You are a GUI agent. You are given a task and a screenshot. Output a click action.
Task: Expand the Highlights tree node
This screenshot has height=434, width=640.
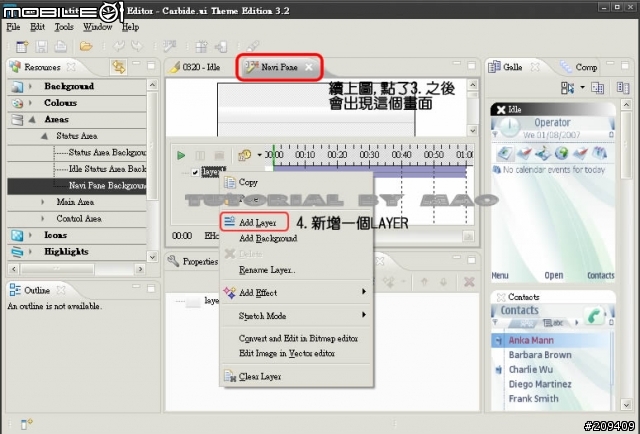(31, 252)
